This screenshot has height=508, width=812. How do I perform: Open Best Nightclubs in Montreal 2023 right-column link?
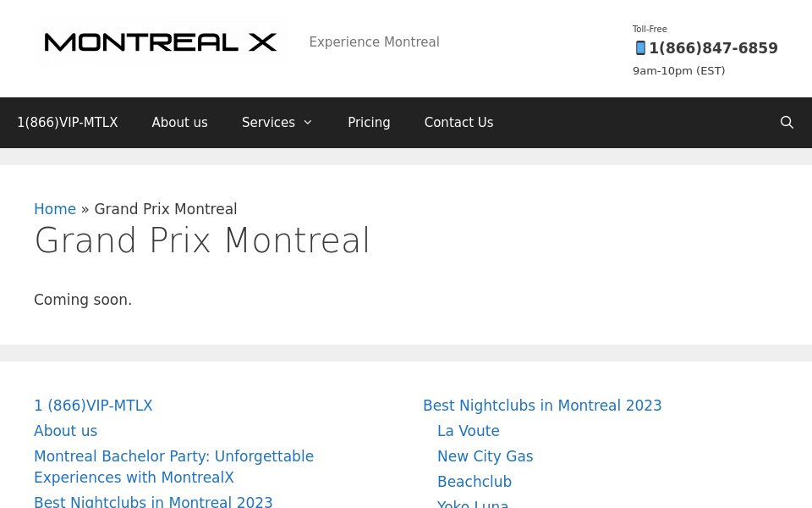tap(542, 406)
